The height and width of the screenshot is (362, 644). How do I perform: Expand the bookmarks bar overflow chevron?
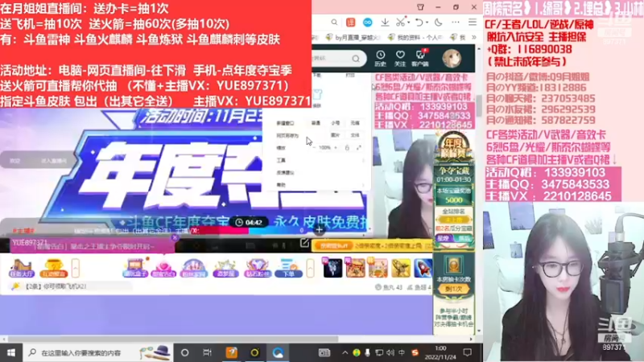[474, 37]
